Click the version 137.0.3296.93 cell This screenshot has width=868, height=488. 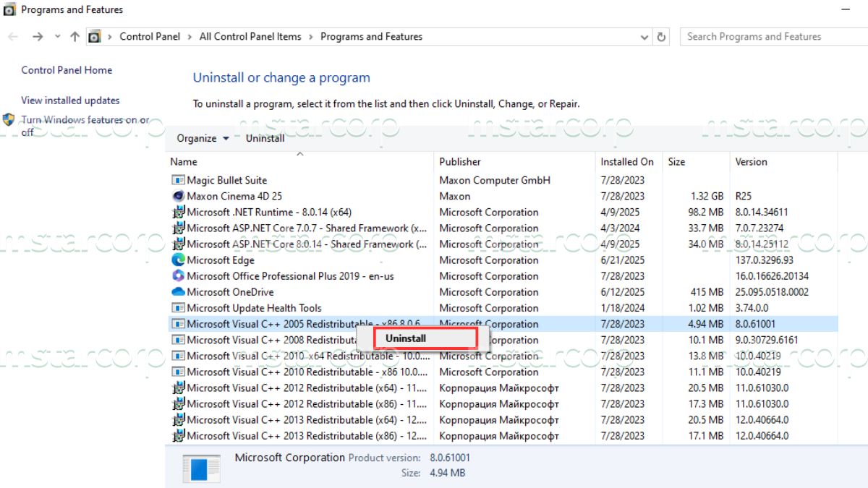pos(764,260)
